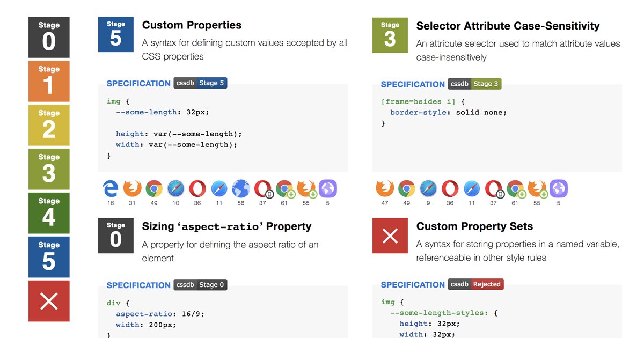Click 'A syntax for storing properties' description
644x338 pixels.
click(518, 251)
